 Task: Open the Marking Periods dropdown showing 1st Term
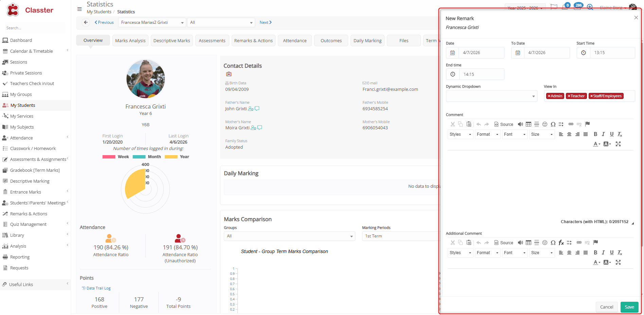click(x=401, y=236)
